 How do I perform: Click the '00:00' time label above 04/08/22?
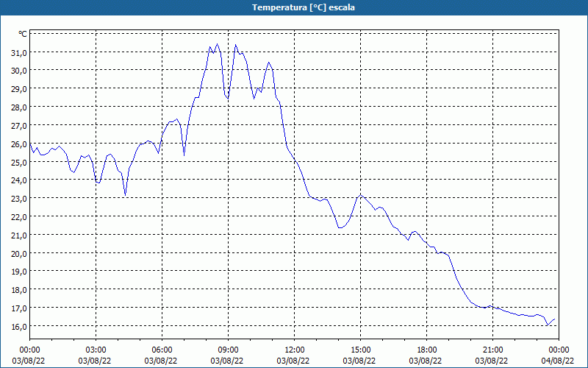pyautogui.click(x=559, y=350)
